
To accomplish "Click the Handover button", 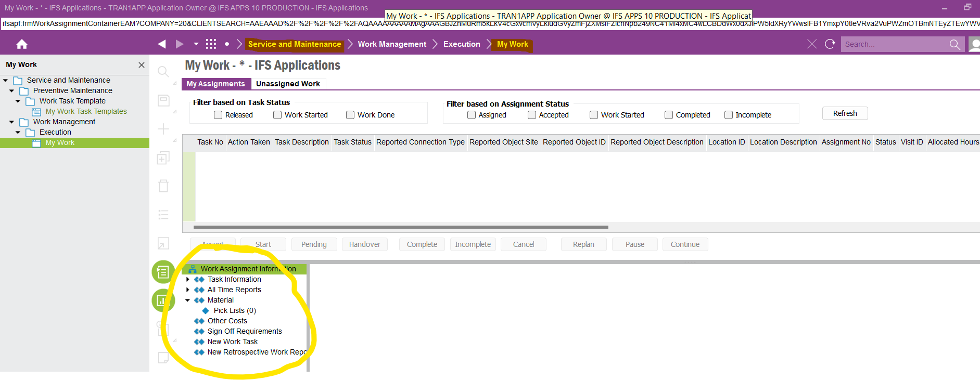I will tap(364, 244).
